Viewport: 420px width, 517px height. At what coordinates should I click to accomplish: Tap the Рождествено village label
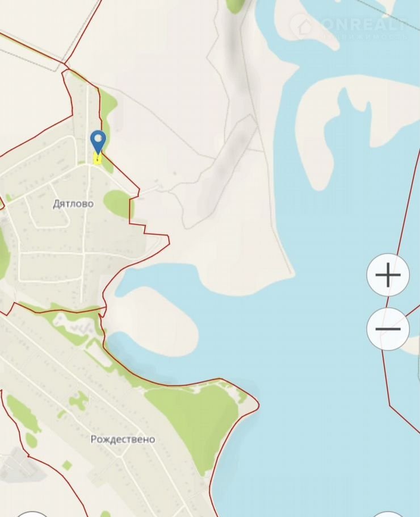123,439
